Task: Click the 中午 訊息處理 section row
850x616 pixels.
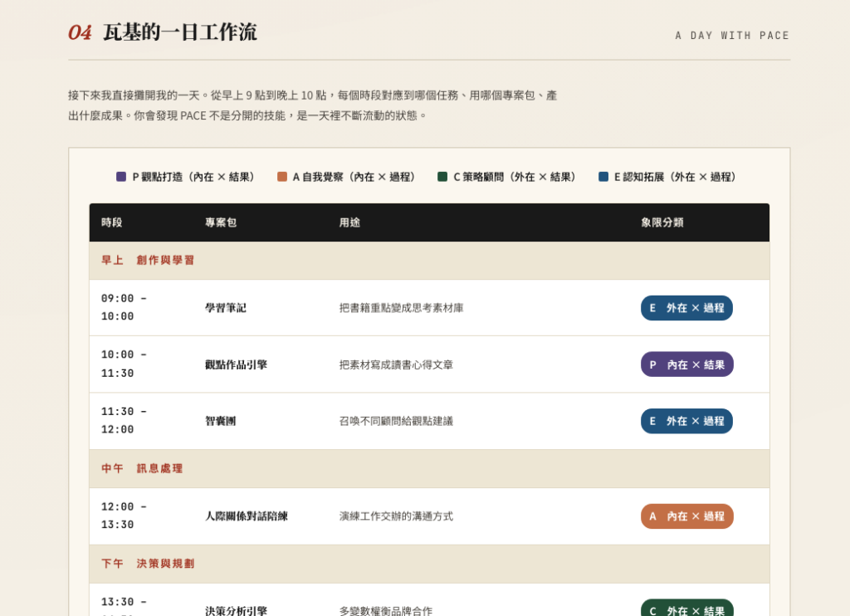Action: 429,468
